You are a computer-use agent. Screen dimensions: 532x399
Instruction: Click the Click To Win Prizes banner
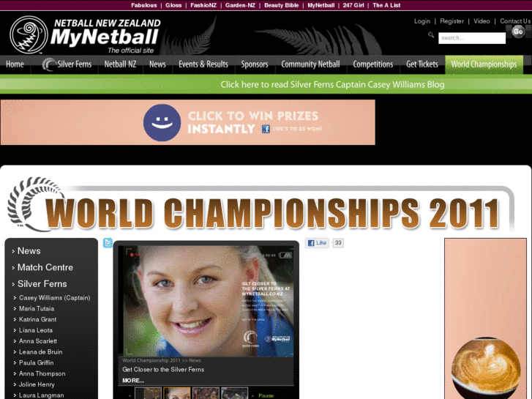pyautogui.click(x=187, y=122)
